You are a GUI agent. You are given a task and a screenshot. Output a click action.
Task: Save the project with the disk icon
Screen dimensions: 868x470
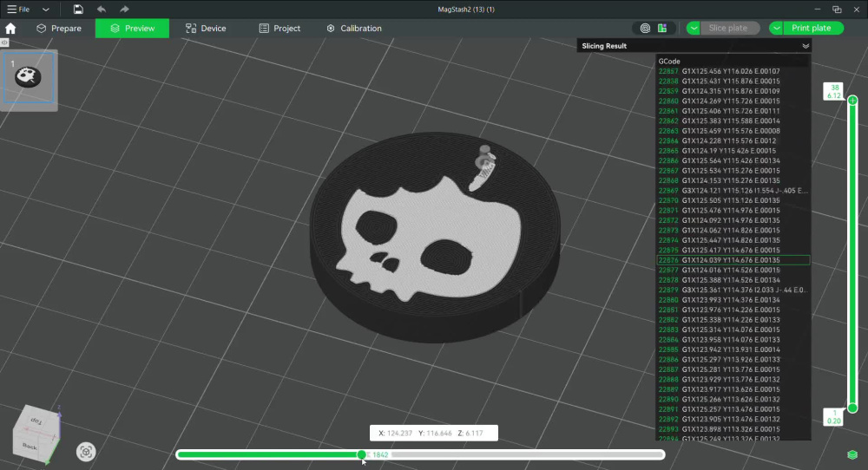click(78, 10)
